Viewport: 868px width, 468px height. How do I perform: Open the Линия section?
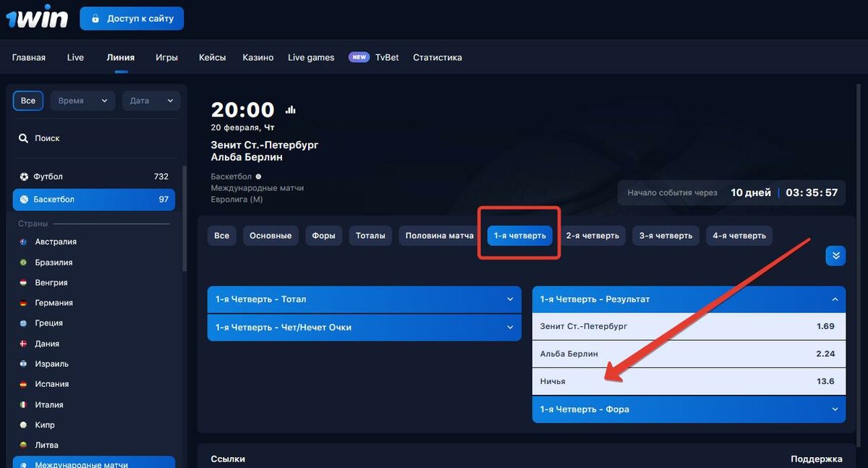[x=120, y=58]
